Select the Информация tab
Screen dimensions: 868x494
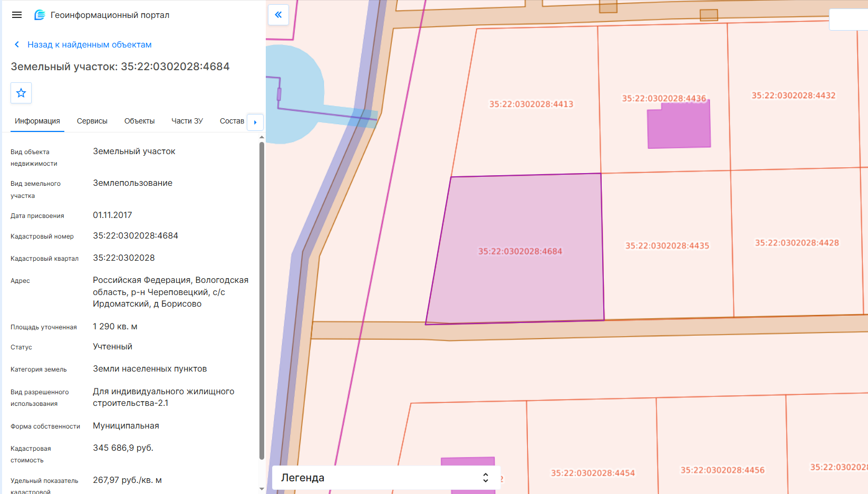[37, 121]
